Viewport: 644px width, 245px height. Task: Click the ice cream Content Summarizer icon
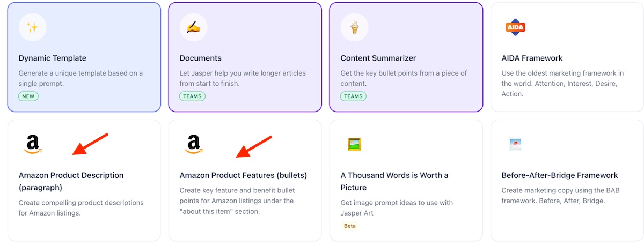[x=354, y=27]
